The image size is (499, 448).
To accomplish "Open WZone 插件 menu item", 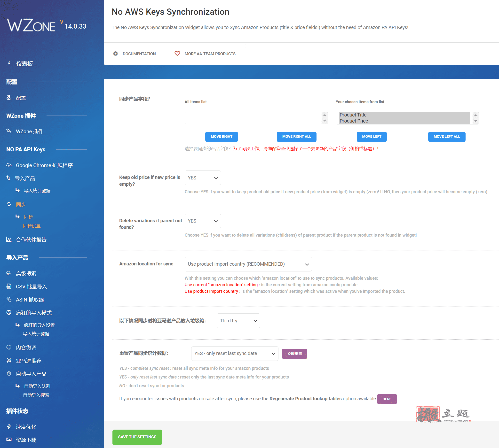I will pyautogui.click(x=30, y=131).
